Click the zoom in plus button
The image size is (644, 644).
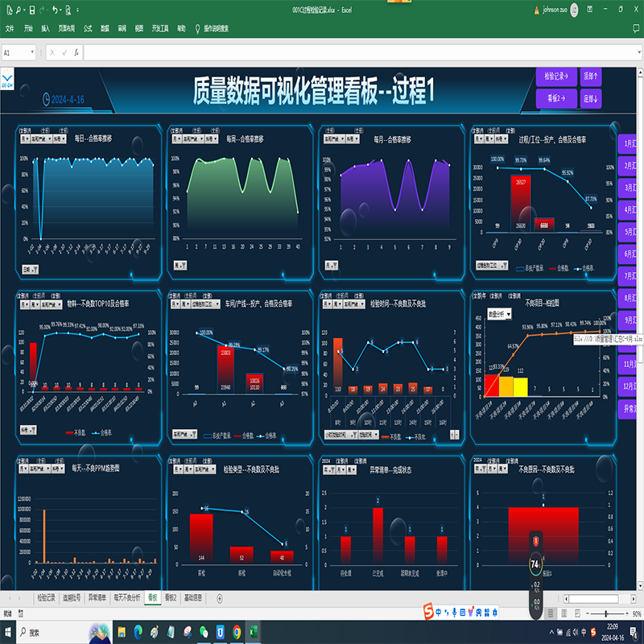coord(626,613)
